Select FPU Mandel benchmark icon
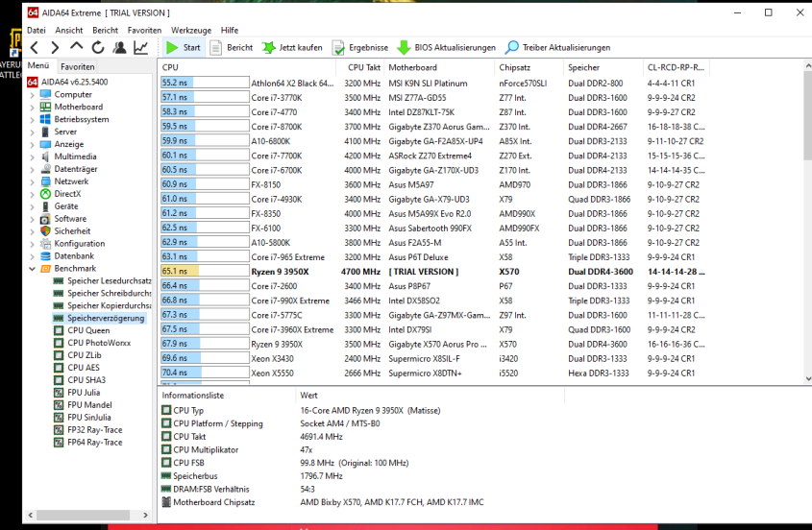This screenshot has height=530, width=812. [59, 405]
